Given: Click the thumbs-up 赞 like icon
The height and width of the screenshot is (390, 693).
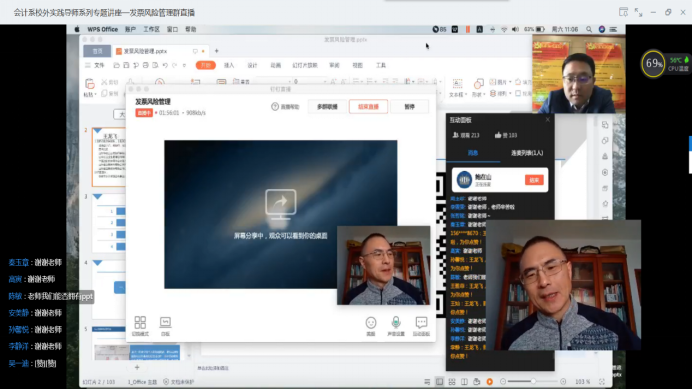Looking at the screenshot, I should pos(498,135).
